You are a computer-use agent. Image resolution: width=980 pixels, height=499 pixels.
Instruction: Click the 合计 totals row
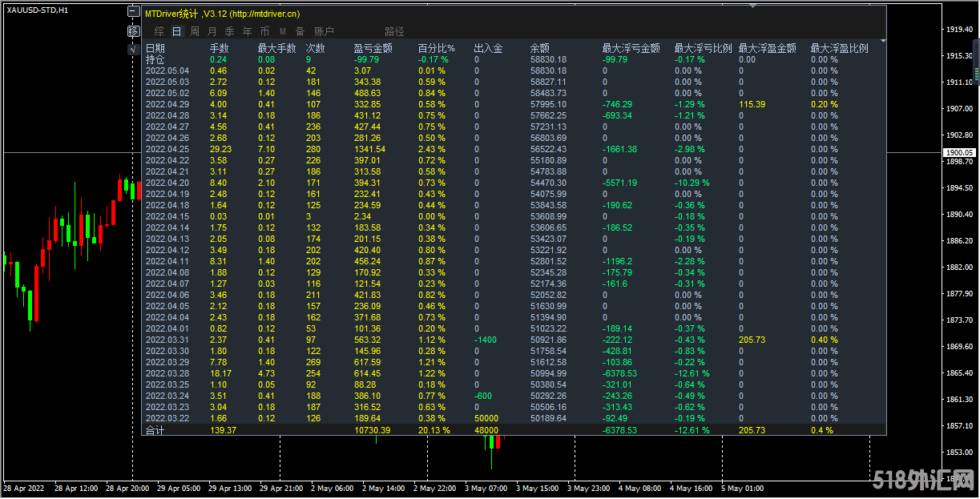point(155,430)
